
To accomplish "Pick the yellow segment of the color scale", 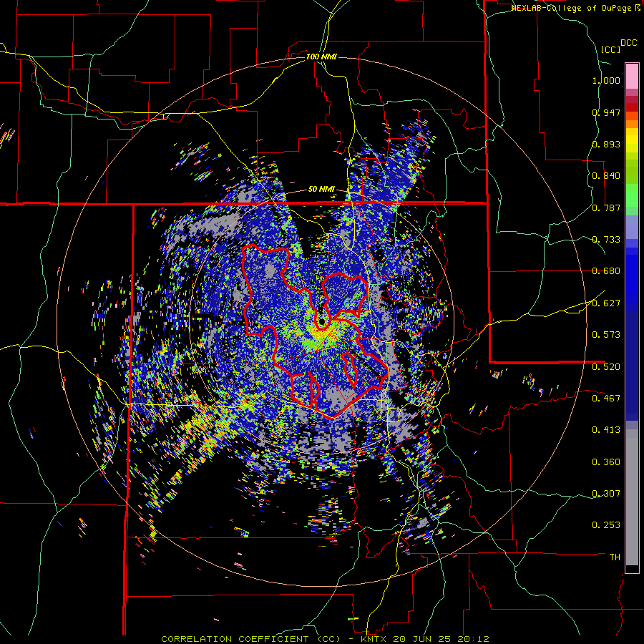I will pyautogui.click(x=632, y=140).
